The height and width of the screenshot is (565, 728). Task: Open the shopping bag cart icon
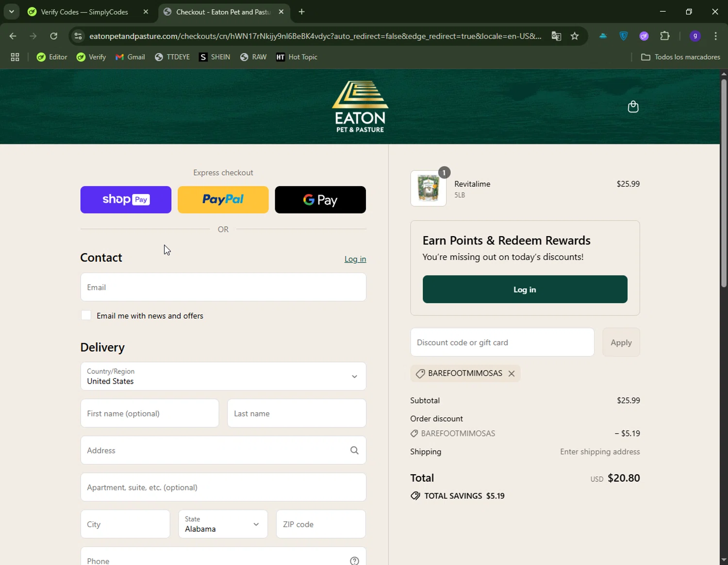633,107
